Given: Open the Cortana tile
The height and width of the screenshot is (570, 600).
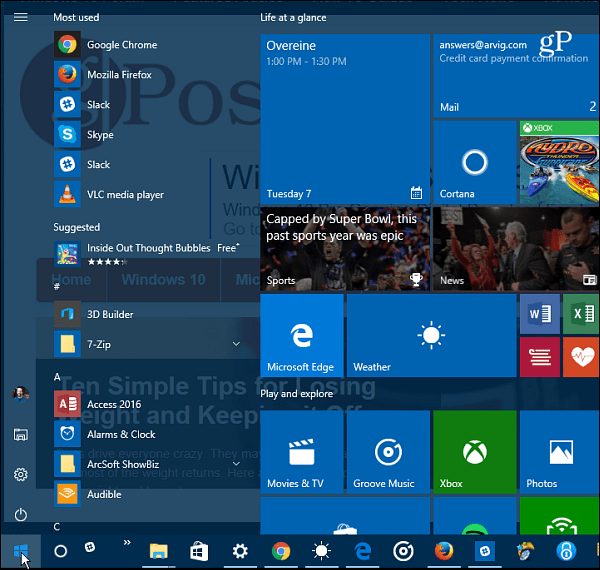Looking at the screenshot, I should (x=475, y=162).
